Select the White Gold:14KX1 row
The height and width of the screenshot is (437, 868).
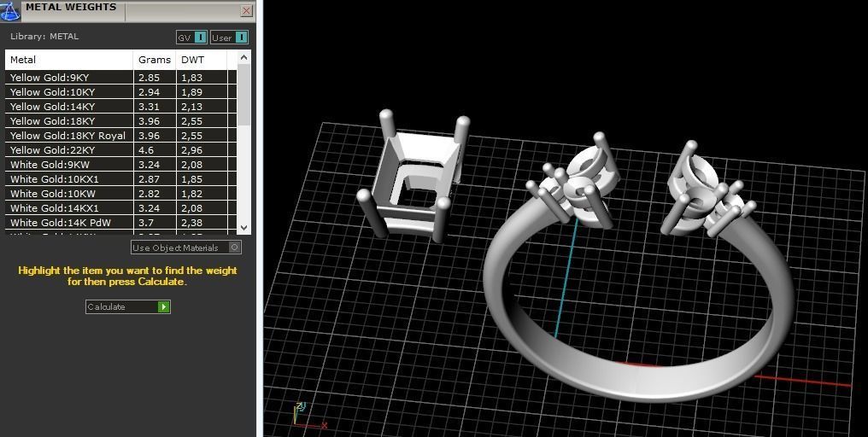pos(120,208)
